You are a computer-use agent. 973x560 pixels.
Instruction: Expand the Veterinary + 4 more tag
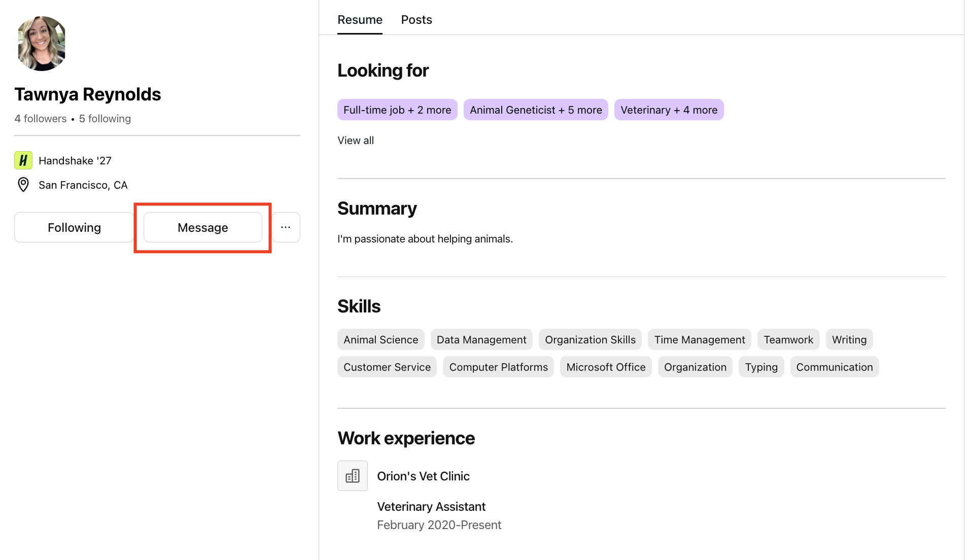(669, 110)
